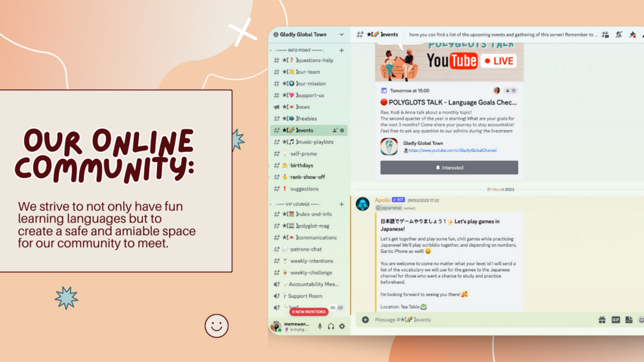Click the Interested button for Polyglots Talk
The image size is (644, 362).
(x=449, y=167)
